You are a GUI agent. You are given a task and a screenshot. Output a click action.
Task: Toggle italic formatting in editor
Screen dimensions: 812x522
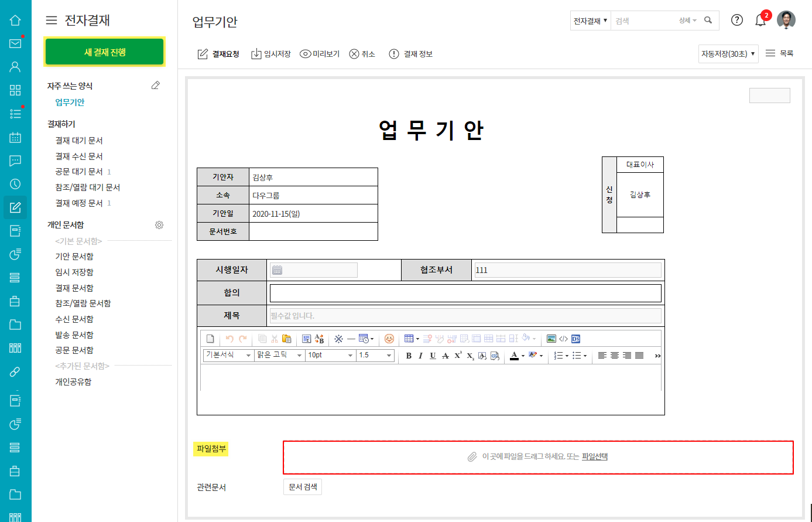pyautogui.click(x=420, y=356)
